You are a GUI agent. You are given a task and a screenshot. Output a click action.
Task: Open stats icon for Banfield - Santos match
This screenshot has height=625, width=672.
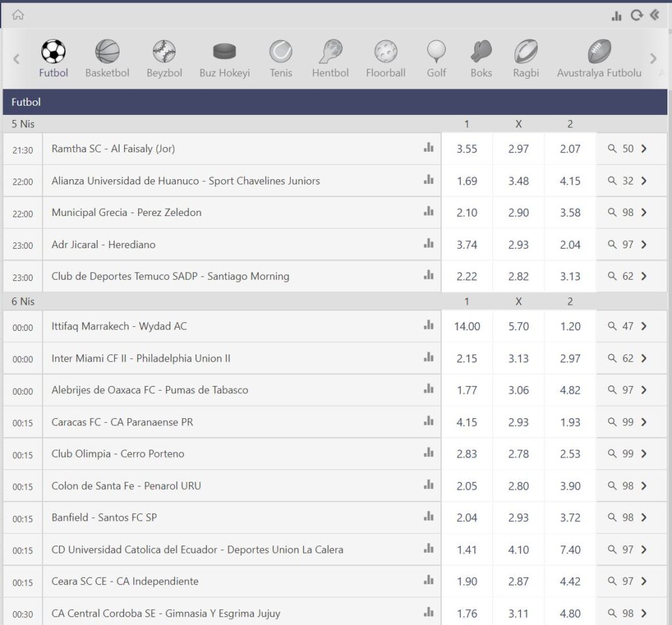click(x=429, y=517)
